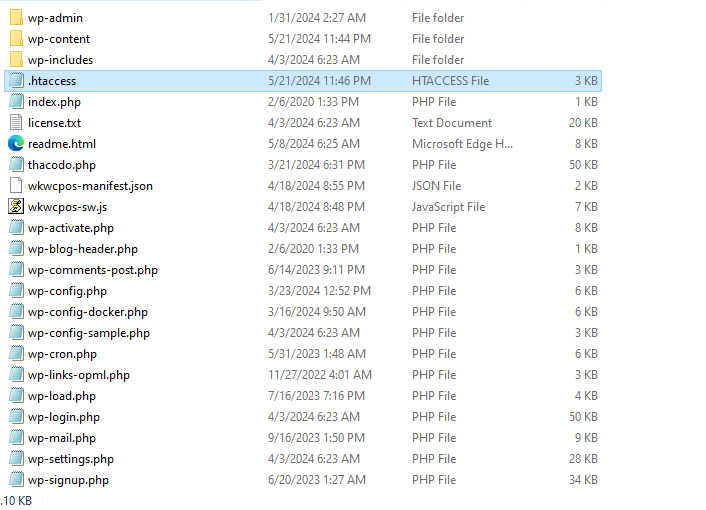This screenshot has width=706, height=510.
Task: Select the file name wkwcpos-manifest.json
Action: pos(91,186)
